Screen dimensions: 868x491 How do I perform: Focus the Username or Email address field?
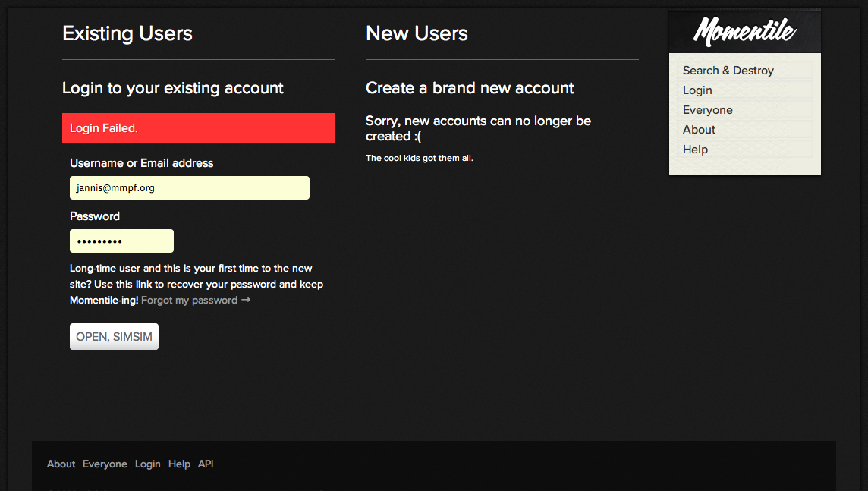coord(190,187)
